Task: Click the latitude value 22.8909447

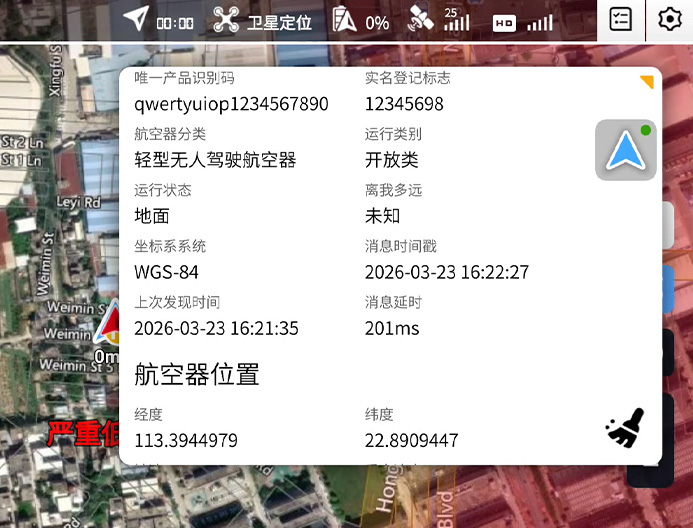Action: (411, 440)
